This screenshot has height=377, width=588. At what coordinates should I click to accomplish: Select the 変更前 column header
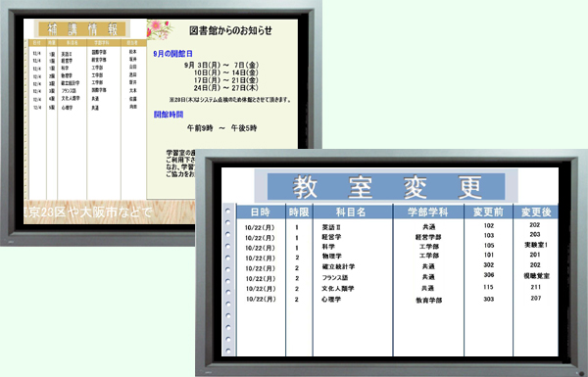coord(488,212)
